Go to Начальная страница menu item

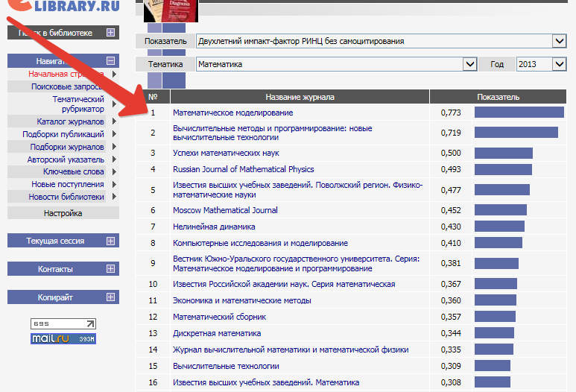(x=66, y=74)
